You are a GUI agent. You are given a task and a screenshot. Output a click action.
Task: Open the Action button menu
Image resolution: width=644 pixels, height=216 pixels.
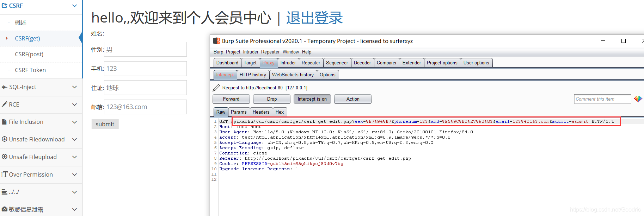(x=353, y=99)
